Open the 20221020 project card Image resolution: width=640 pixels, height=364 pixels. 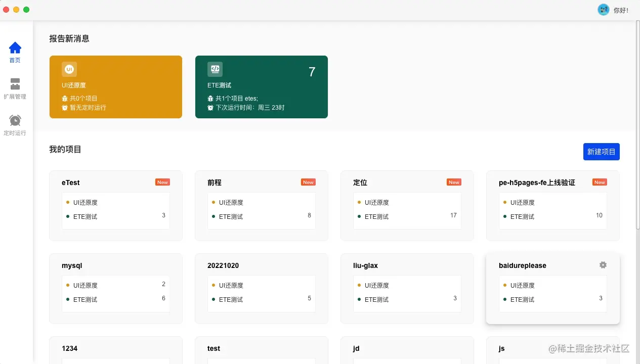point(223,265)
